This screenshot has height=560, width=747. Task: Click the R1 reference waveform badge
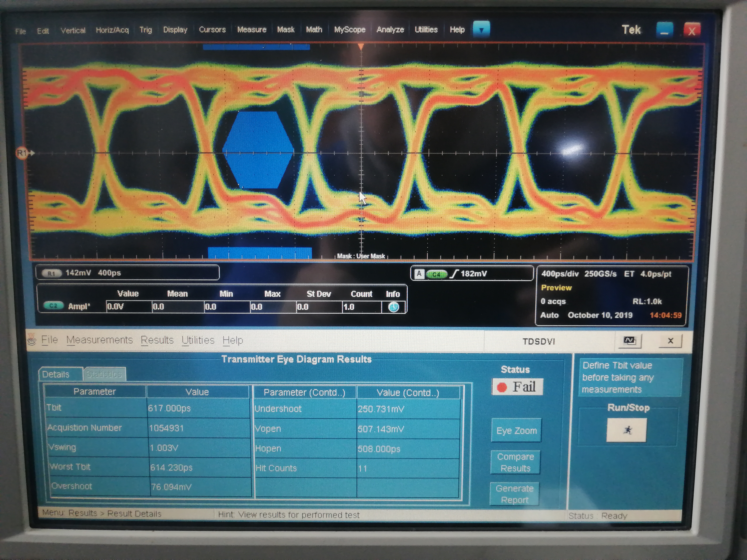[51, 273]
